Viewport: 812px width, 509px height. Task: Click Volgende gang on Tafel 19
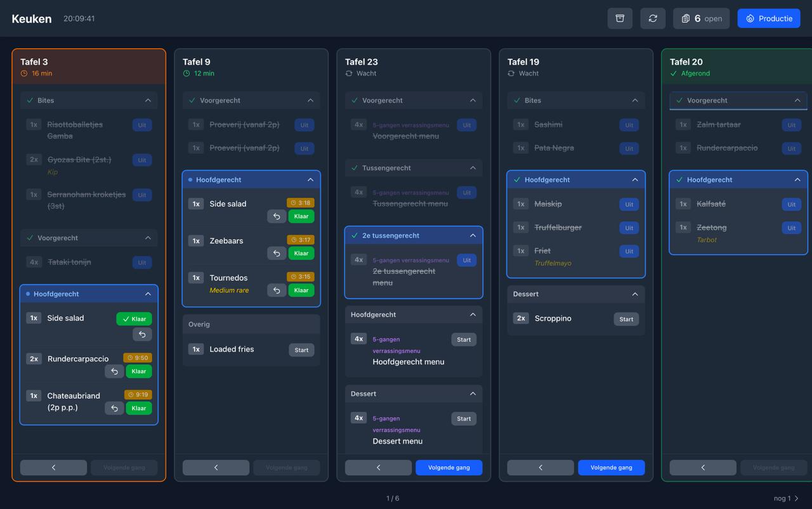pos(612,467)
